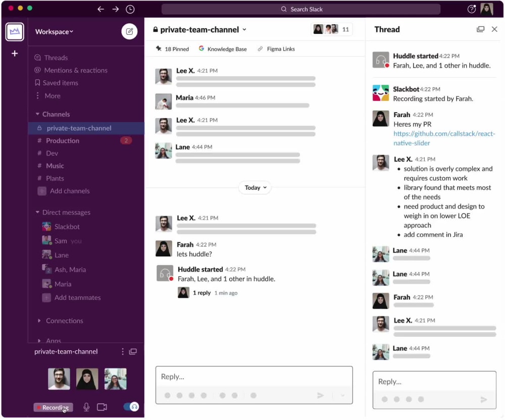
Task: Open thread in new window icon
Action: 480,29
